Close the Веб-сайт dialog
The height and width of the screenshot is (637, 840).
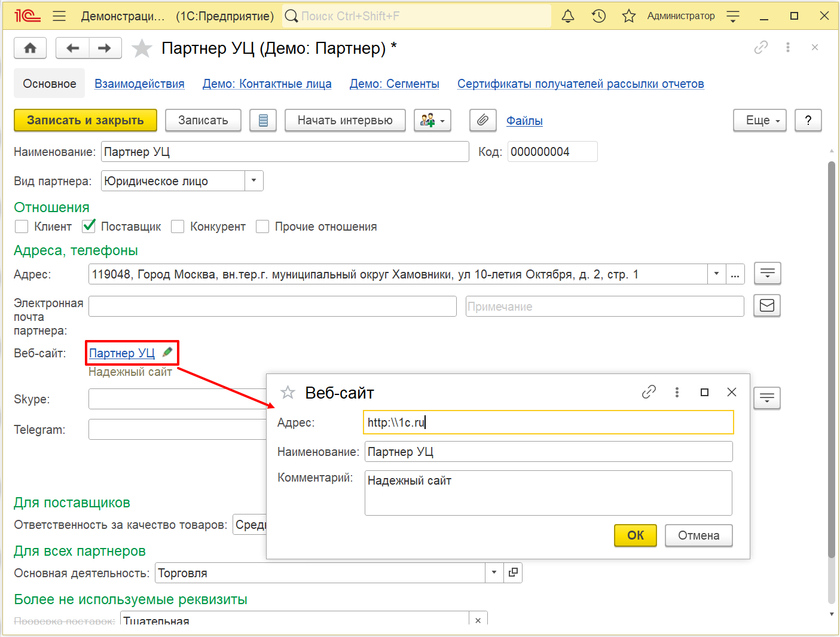pyautogui.click(x=731, y=392)
